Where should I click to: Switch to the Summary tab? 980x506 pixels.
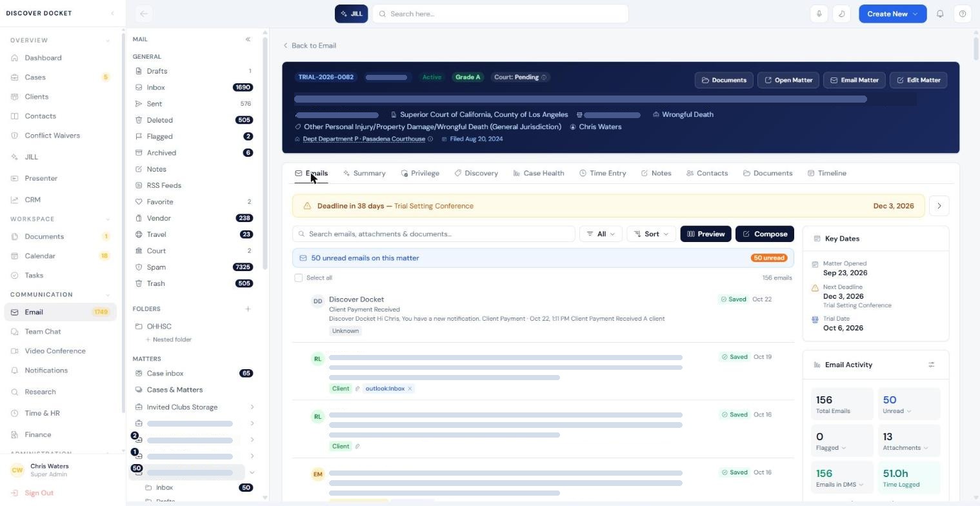[x=364, y=174]
